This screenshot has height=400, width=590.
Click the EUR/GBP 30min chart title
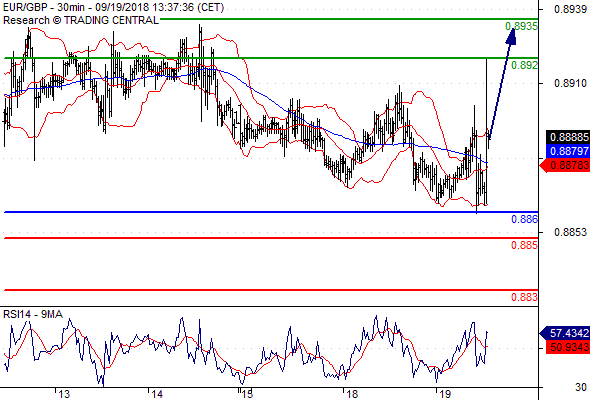click(114, 8)
